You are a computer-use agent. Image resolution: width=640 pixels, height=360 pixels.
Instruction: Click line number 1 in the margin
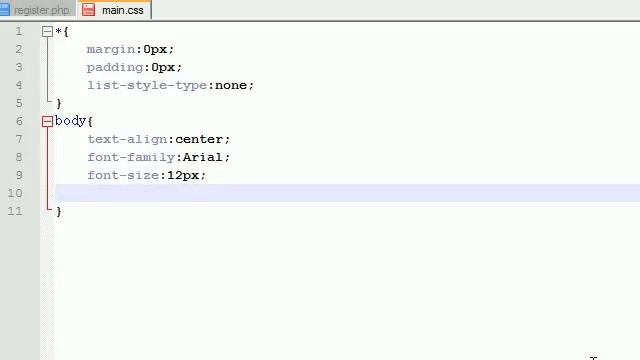point(19,31)
